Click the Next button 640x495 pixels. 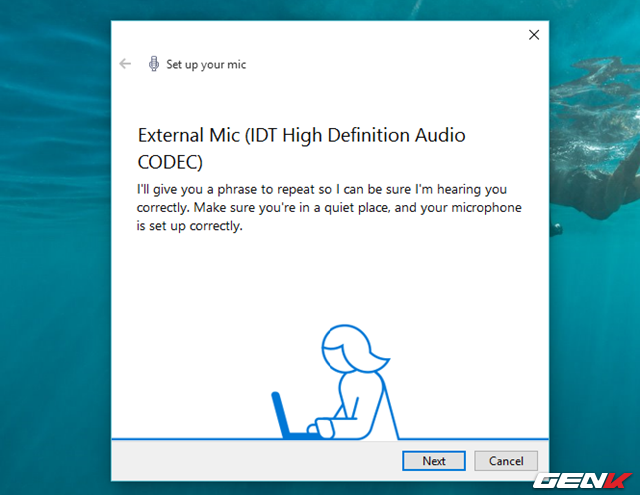(x=433, y=461)
